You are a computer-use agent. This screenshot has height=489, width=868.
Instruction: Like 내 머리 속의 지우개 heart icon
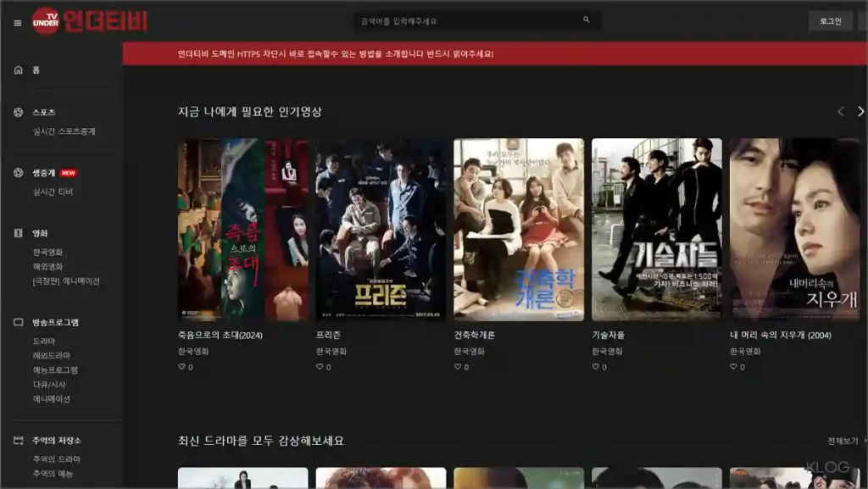[x=733, y=366]
